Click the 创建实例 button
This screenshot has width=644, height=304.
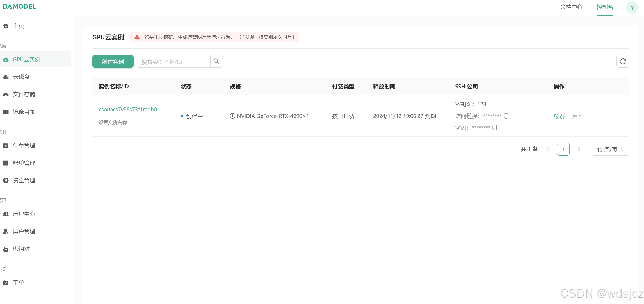coord(113,62)
